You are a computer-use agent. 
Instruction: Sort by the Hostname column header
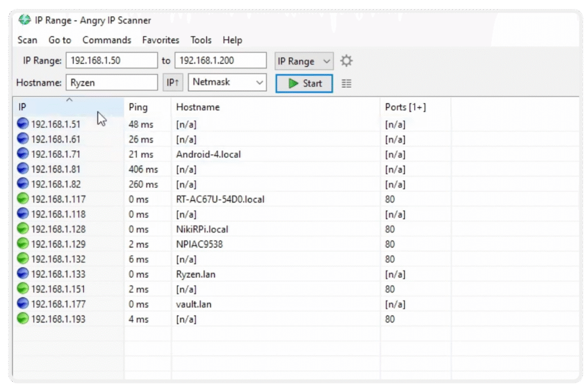click(x=276, y=107)
